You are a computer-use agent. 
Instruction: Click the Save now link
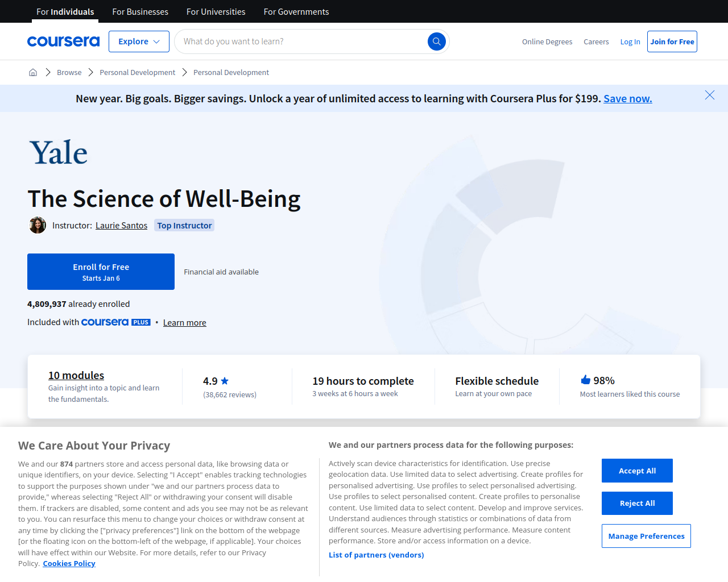point(628,98)
